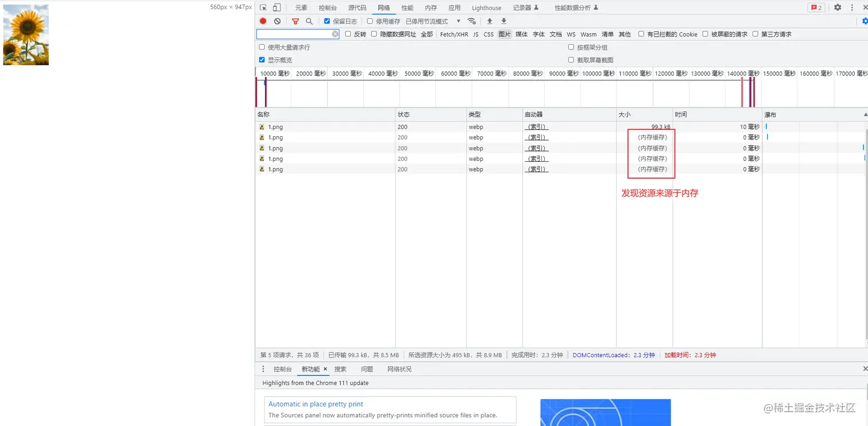Toggle the 保留日志 checkbox
This screenshot has height=426, width=868.
(x=327, y=21)
